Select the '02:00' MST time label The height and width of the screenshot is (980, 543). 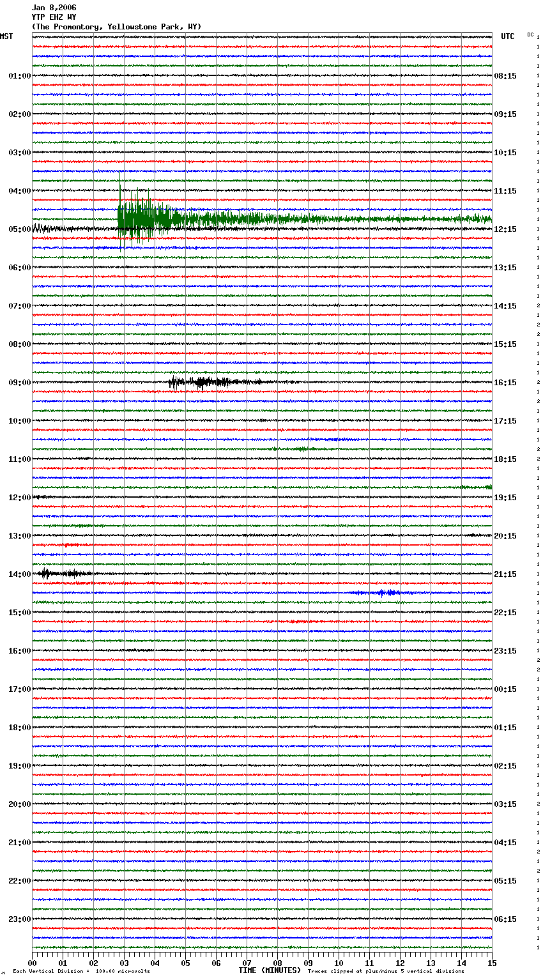(19, 114)
